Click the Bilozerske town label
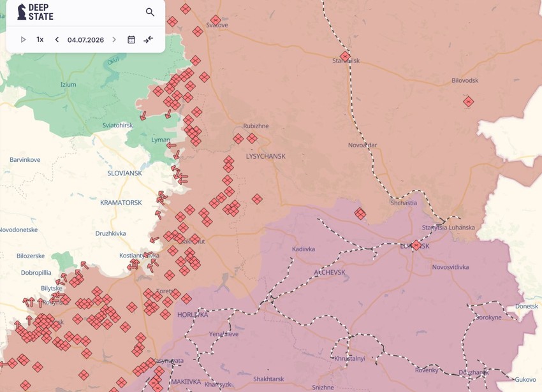 31,256
